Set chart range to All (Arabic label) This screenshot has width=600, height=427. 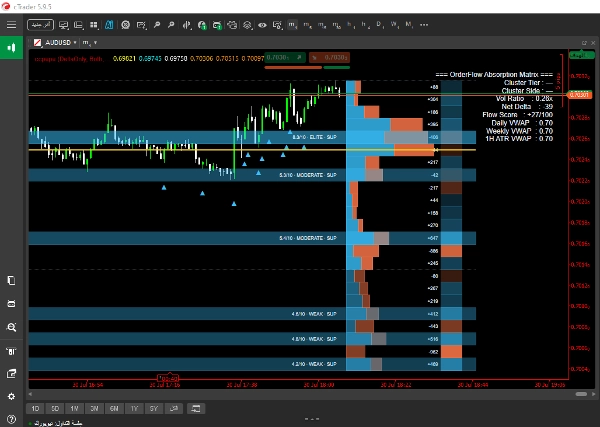[174, 409]
